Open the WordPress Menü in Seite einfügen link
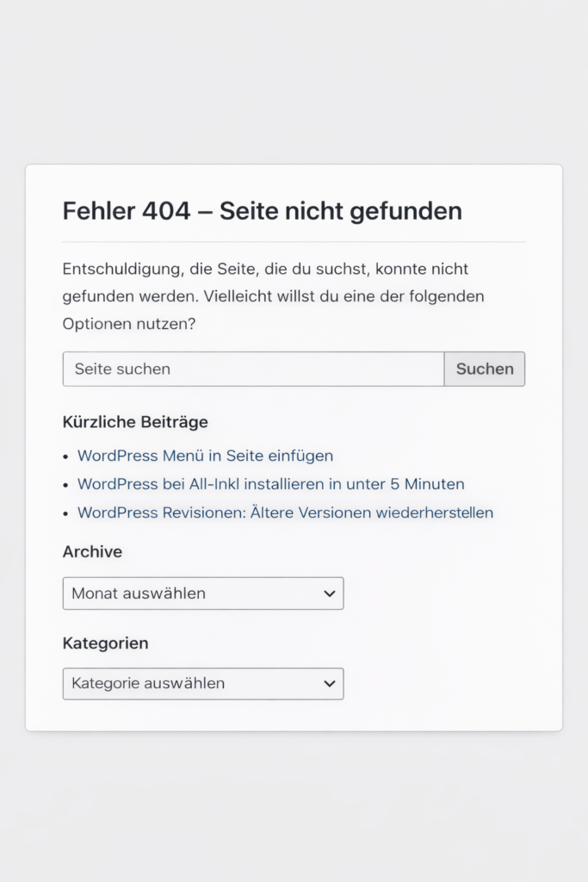Screen dimensions: 588x882 (x=205, y=455)
